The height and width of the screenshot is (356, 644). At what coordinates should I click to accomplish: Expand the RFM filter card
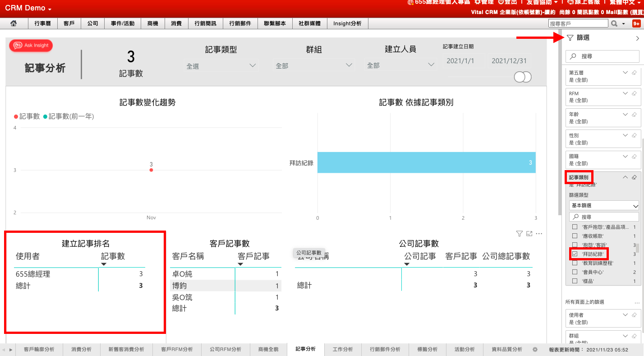625,93
